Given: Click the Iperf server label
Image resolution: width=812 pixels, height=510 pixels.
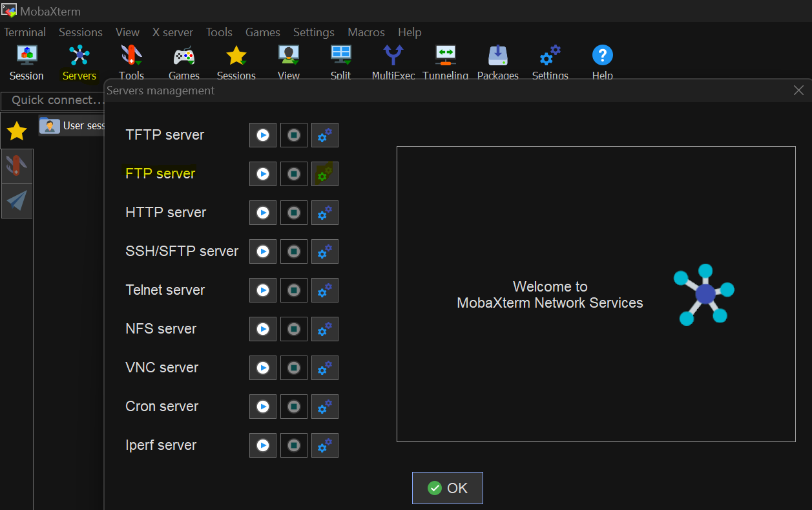Looking at the screenshot, I should click(161, 445).
